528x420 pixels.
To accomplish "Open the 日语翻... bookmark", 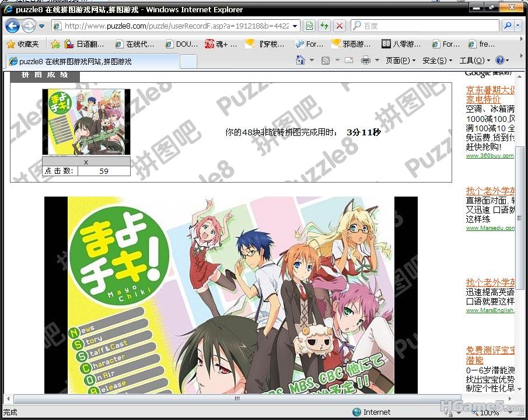I will (x=84, y=44).
